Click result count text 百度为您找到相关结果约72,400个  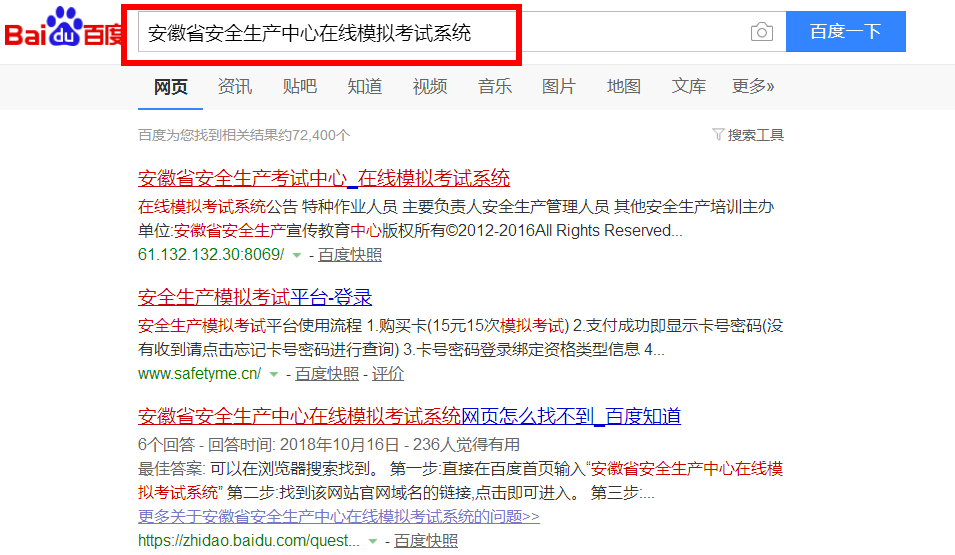[x=244, y=135]
